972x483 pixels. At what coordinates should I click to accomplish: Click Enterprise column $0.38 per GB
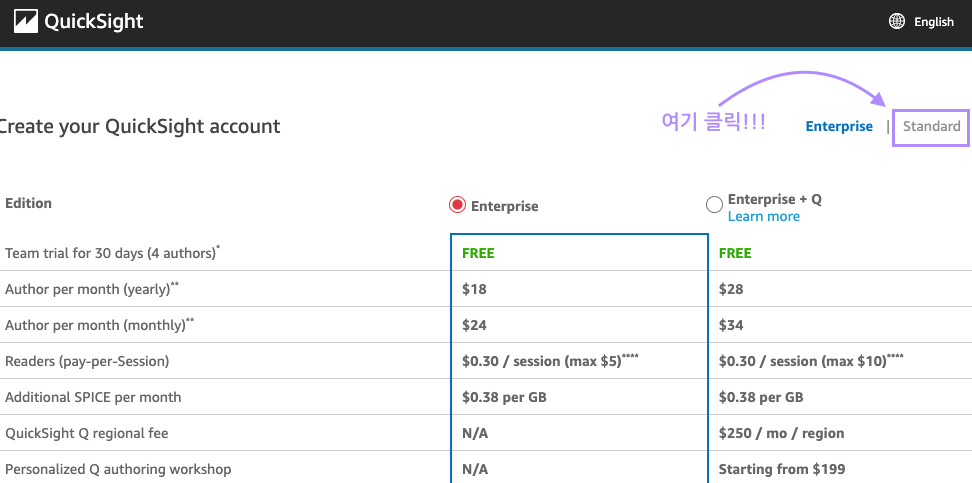pos(504,397)
